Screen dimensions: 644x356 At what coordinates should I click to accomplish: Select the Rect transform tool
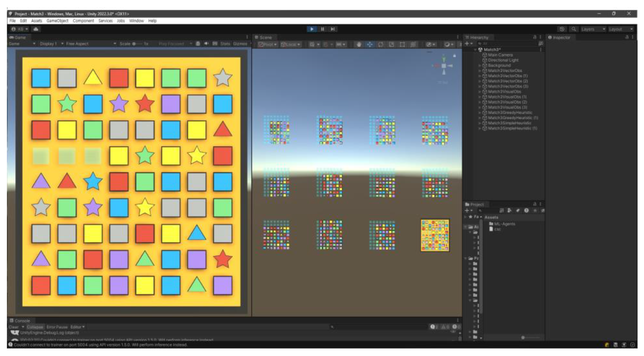[402, 44]
